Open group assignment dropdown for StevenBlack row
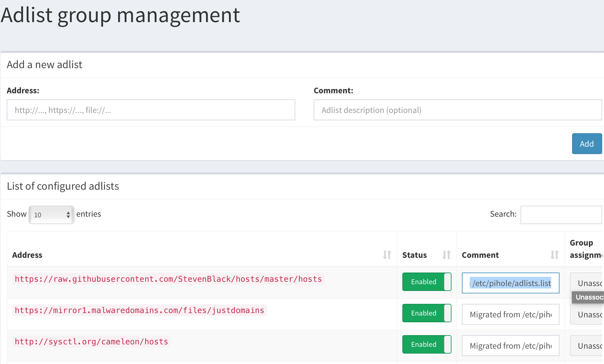 point(587,283)
